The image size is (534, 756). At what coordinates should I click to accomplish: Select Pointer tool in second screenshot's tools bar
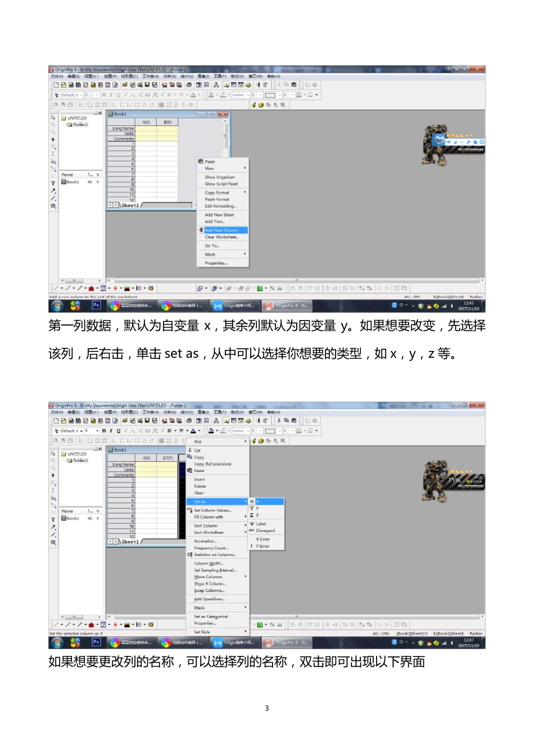coord(53,453)
